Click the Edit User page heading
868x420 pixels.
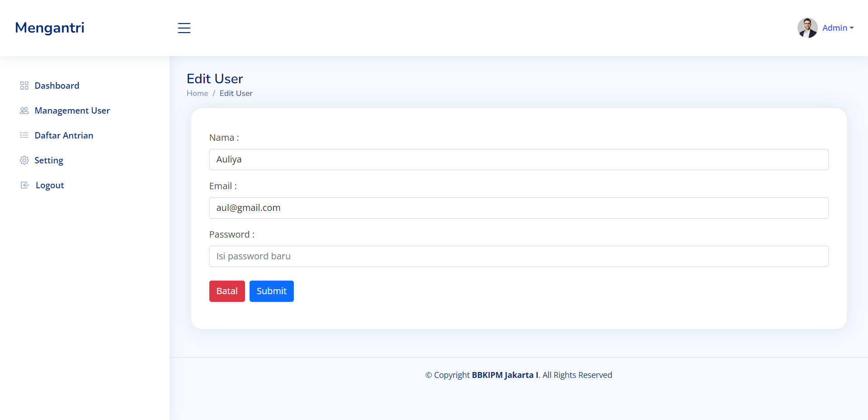(x=215, y=79)
